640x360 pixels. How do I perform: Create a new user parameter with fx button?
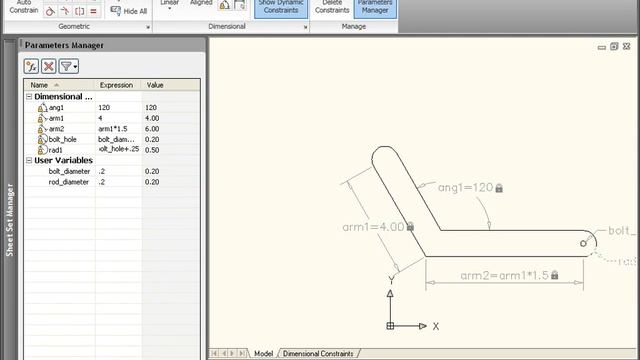[31, 66]
